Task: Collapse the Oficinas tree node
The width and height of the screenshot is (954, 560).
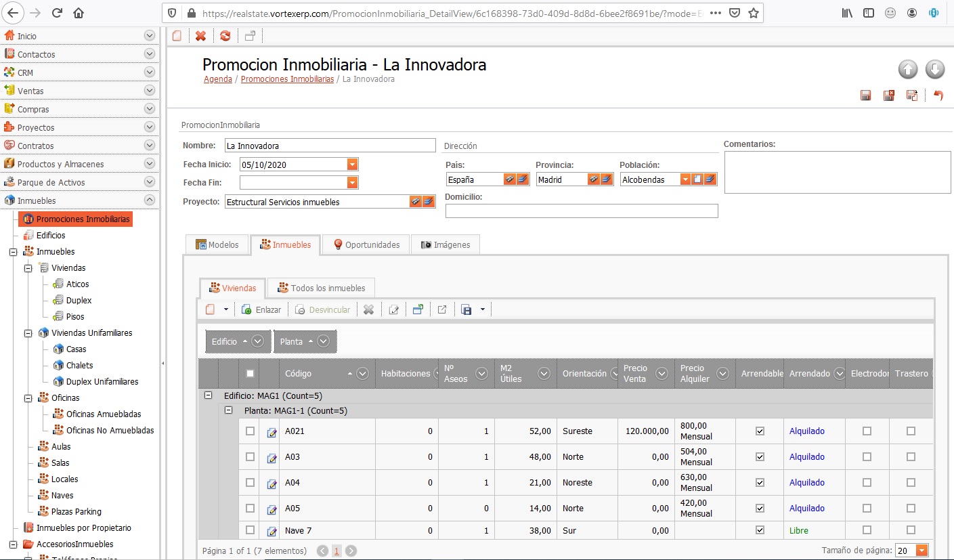Action: pyautogui.click(x=28, y=398)
